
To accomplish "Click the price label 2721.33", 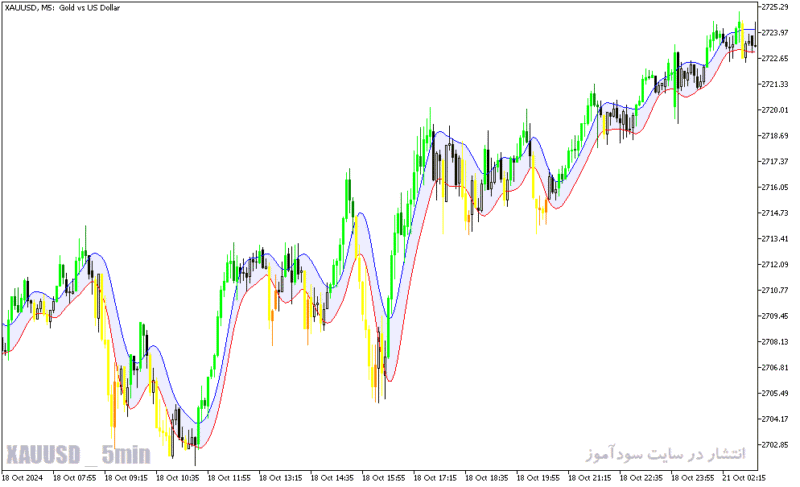I will pyautogui.click(x=774, y=84).
